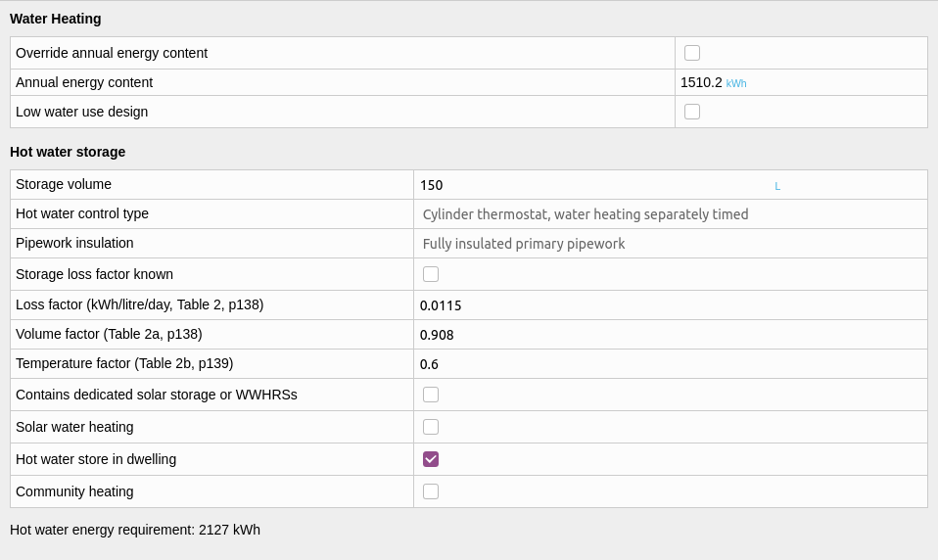Click the Hot water energy requirement text
This screenshot has width=938, height=560.
point(135,530)
